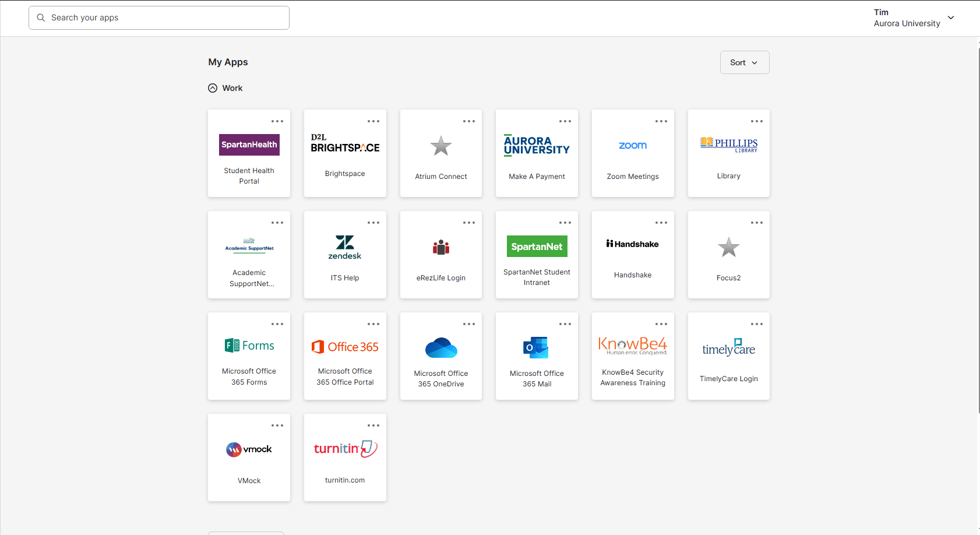The image size is (980, 535).
Task: Open options menu for Office 365 Forms
Action: point(277,324)
